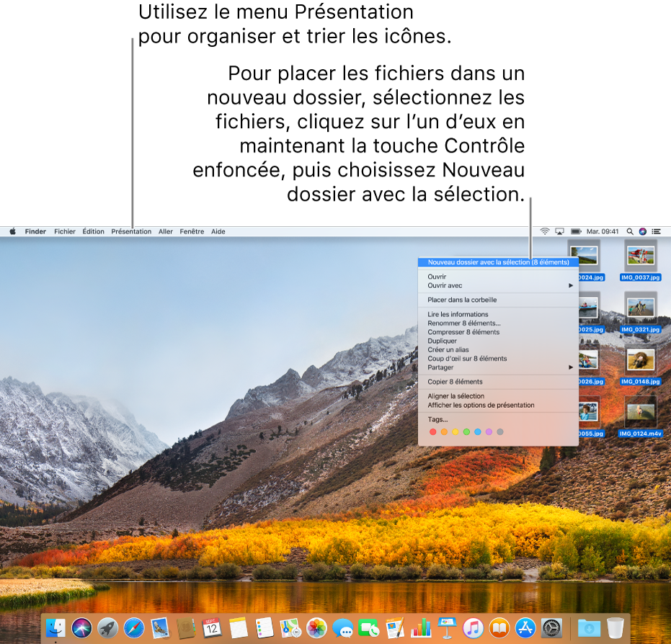Expand Partager submenu arrow
The height and width of the screenshot is (644, 671).
(x=571, y=367)
